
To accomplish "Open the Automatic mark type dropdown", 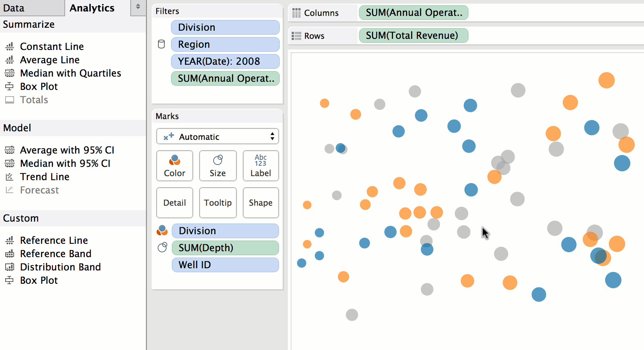I will click(217, 137).
